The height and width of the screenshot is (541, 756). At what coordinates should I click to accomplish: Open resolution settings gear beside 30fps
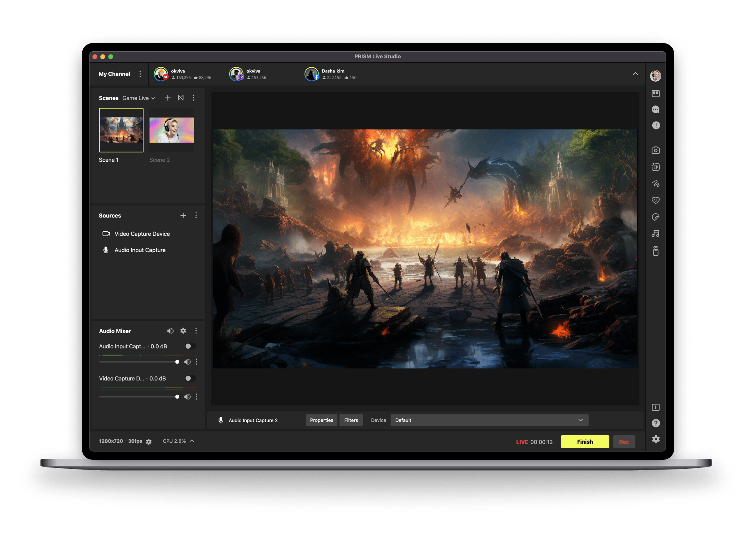[149, 442]
